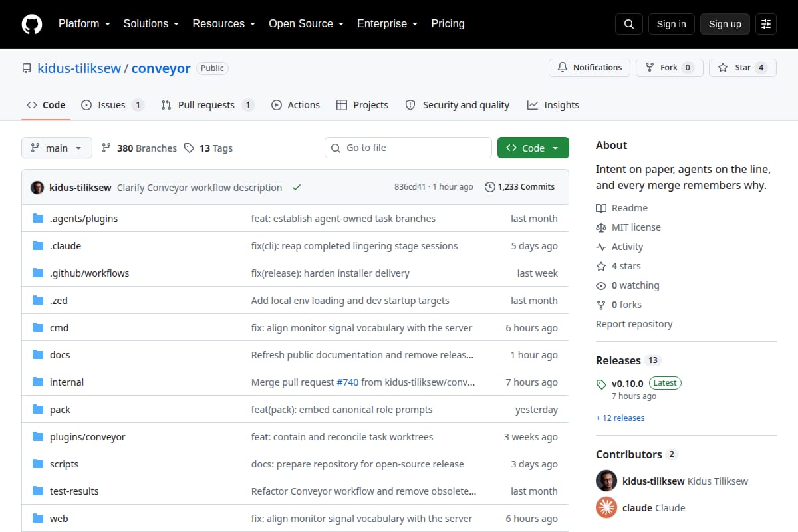798x532 pixels.
Task: View the 1,233 Commits history
Action: pyautogui.click(x=520, y=187)
